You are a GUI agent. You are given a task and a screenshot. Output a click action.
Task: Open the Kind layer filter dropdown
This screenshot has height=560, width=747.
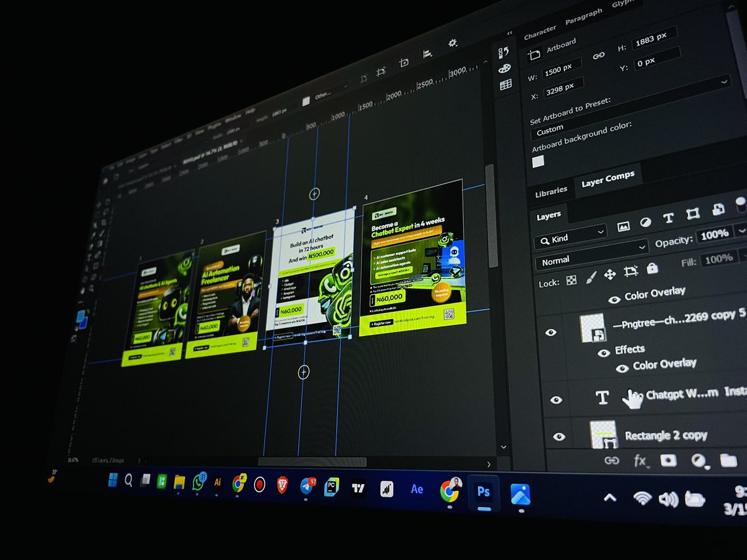coord(570,236)
